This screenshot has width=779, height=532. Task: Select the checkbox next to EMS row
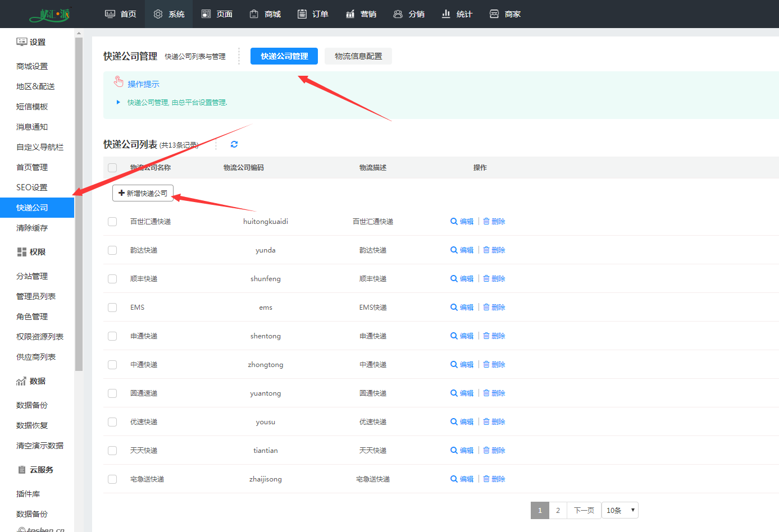coord(112,308)
